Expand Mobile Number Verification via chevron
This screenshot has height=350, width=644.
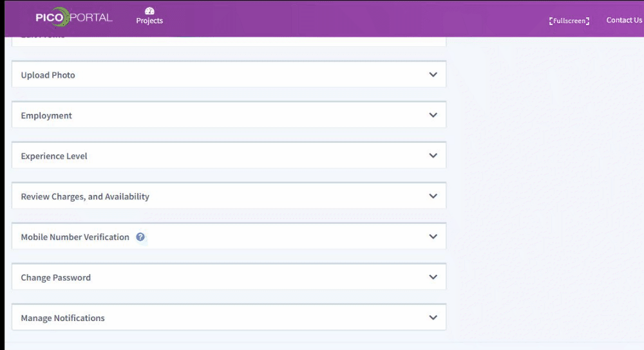pyautogui.click(x=433, y=237)
